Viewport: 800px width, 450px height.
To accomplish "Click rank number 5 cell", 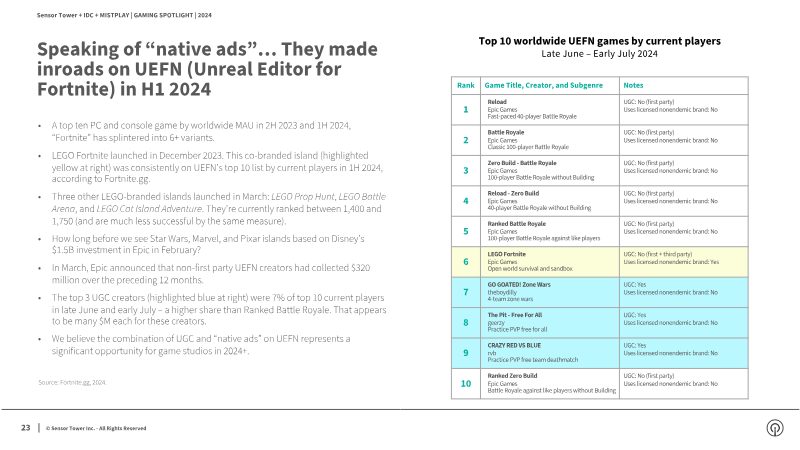I will [466, 231].
